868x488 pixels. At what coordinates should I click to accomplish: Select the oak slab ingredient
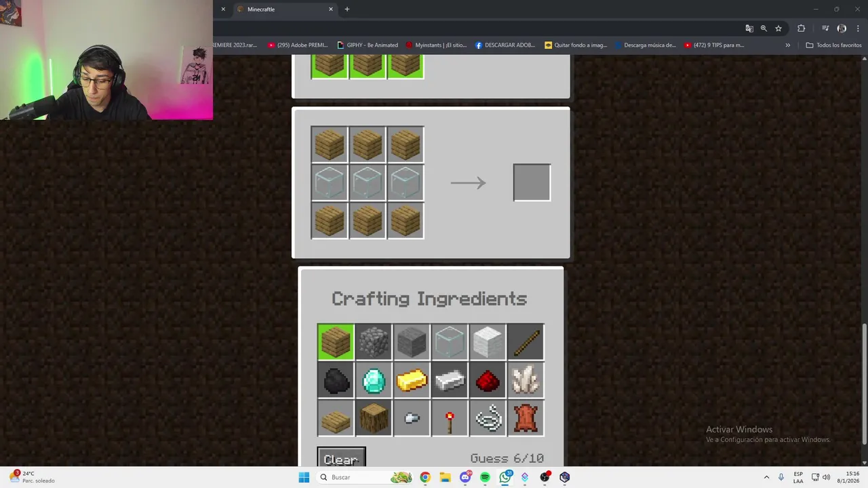(x=336, y=418)
